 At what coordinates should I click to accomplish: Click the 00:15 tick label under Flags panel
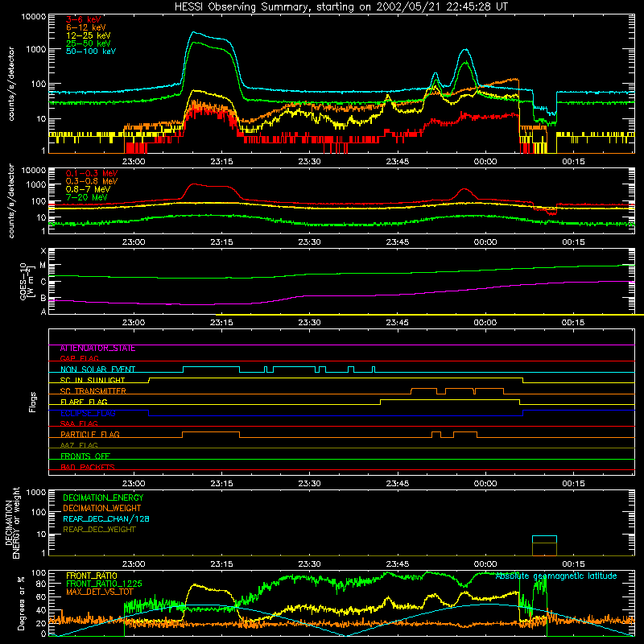573,484
